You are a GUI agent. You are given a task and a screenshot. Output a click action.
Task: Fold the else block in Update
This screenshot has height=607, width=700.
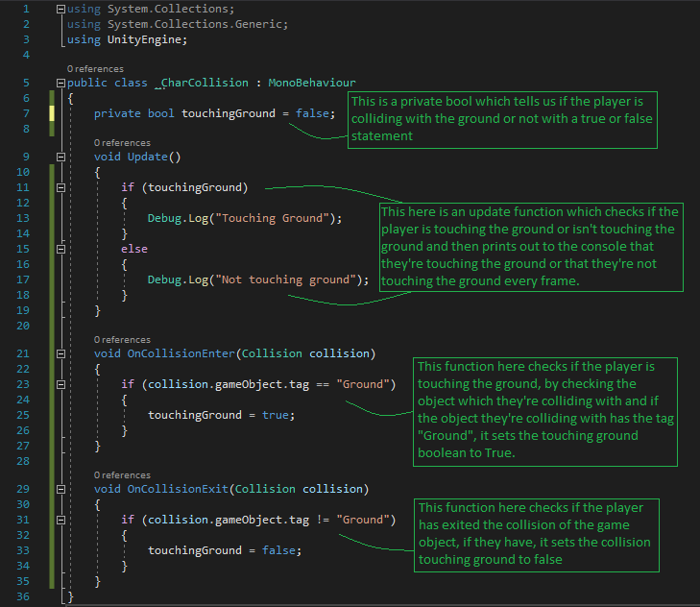point(62,249)
